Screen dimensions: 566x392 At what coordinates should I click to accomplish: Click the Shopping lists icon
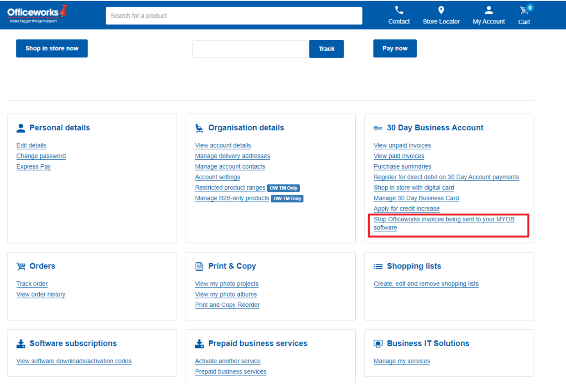pyautogui.click(x=378, y=267)
